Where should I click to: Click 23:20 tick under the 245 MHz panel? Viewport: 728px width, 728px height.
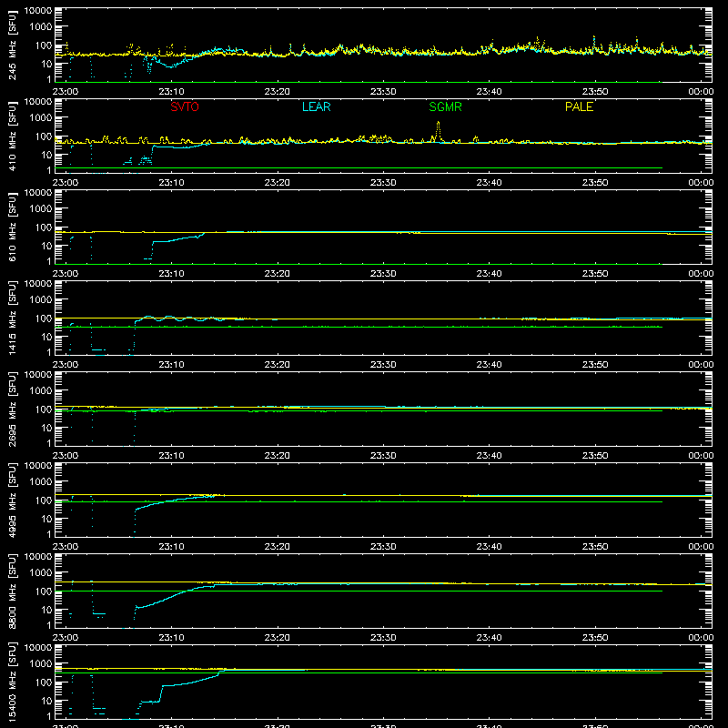tap(278, 92)
